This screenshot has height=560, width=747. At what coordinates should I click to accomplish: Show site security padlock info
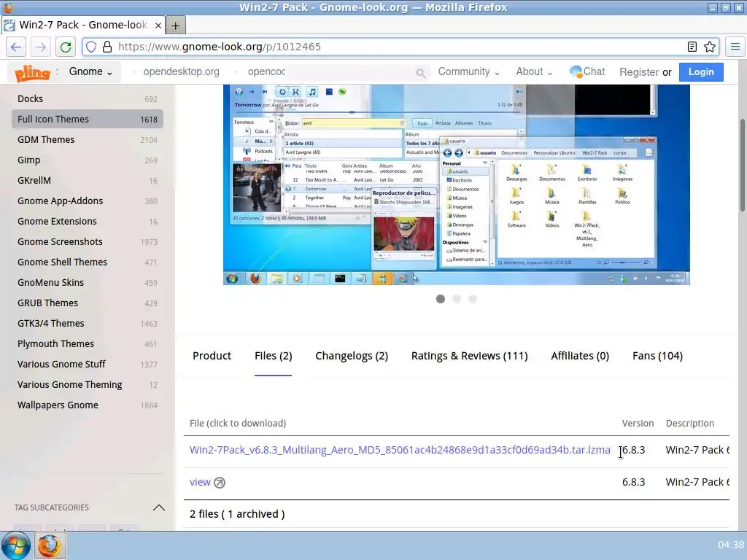coord(107,47)
